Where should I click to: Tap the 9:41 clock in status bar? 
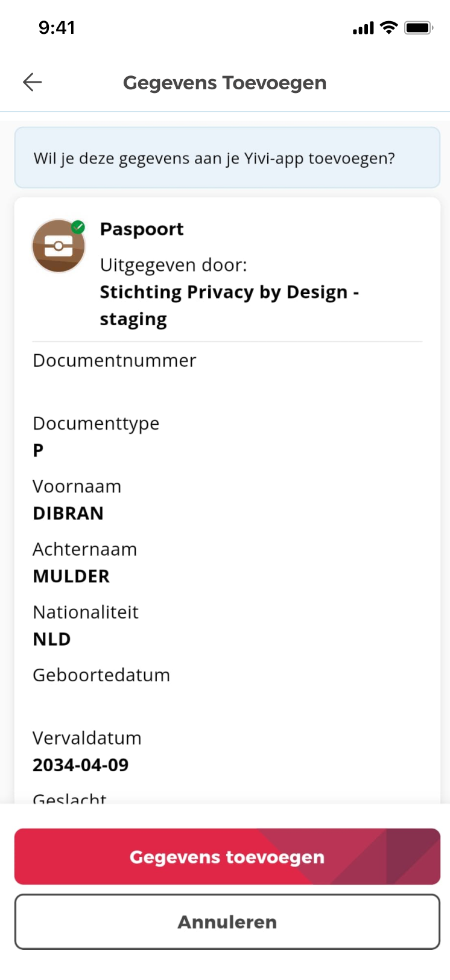point(57,28)
